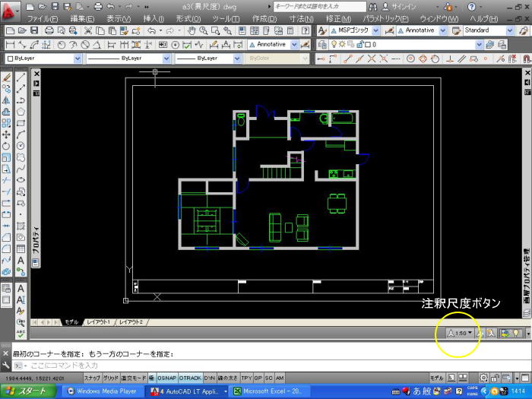The image size is (532, 399).
Task: Choose the Endpoint object snap icon
Action: (x=348, y=59)
